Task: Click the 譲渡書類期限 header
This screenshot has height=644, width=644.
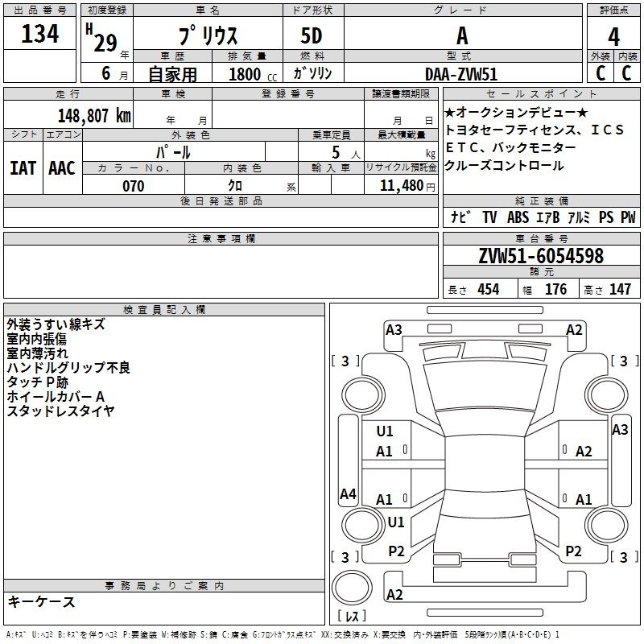Action: (x=400, y=94)
